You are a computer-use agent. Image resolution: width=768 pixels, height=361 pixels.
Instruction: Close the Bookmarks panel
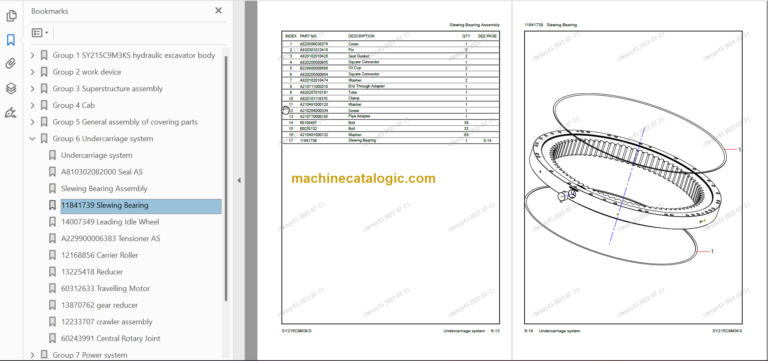(218, 11)
